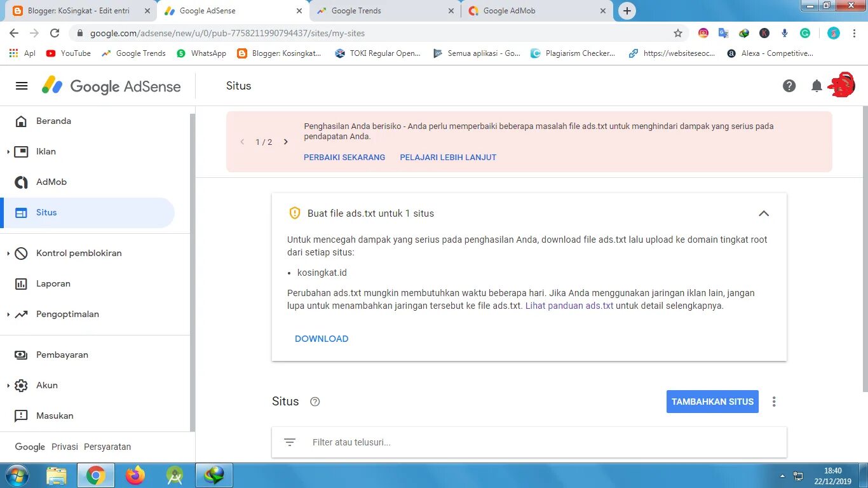Image resolution: width=868 pixels, height=488 pixels.
Task: Open the Help question mark icon
Action: (x=789, y=86)
